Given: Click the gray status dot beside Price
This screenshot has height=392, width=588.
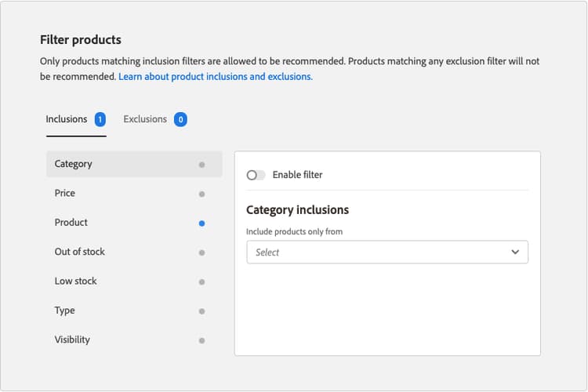Looking at the screenshot, I should [x=201, y=194].
